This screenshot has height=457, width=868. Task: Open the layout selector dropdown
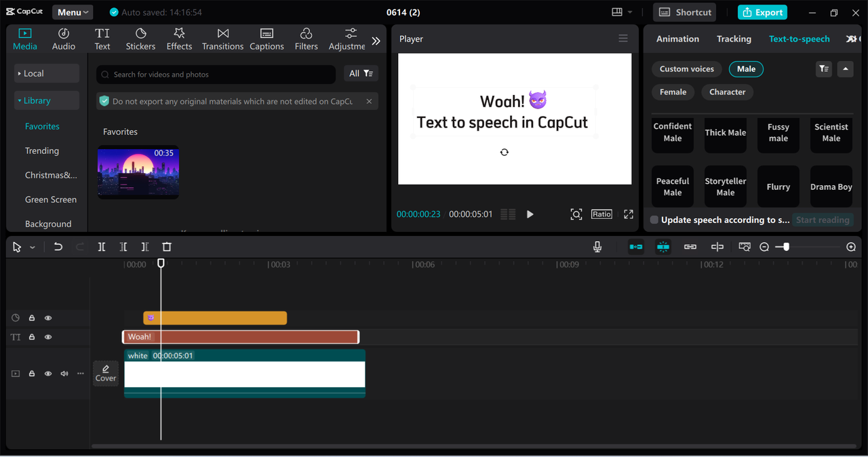tap(622, 12)
